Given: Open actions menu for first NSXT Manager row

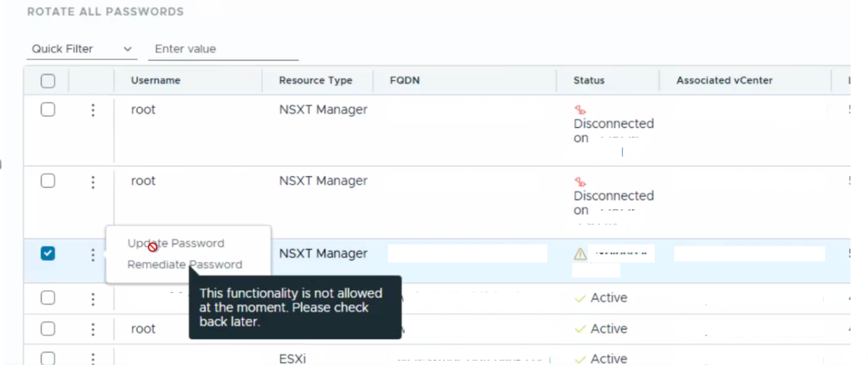Looking at the screenshot, I should (x=92, y=110).
